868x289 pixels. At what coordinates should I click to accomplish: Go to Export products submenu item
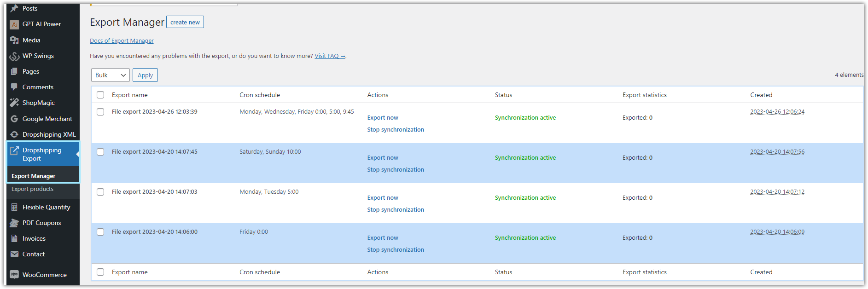pos(32,189)
